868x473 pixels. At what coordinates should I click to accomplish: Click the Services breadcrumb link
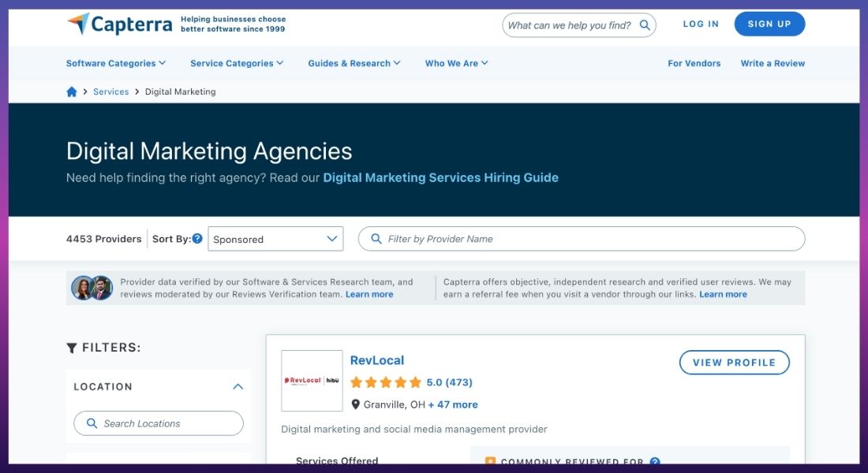pos(110,91)
